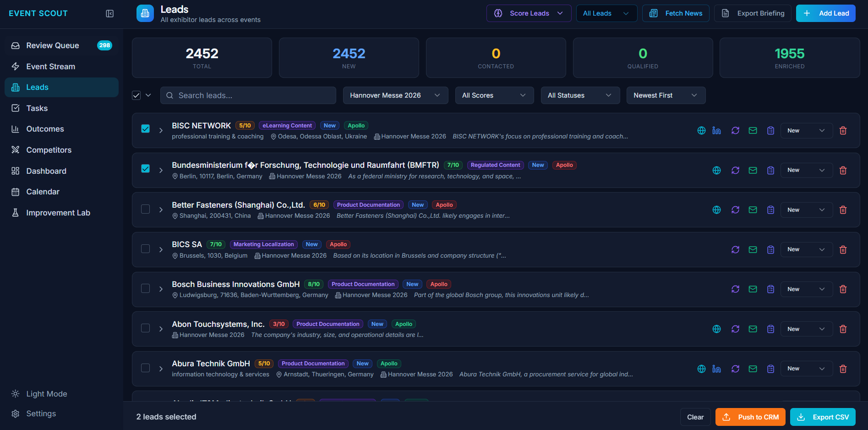Click the Bosch Business Innovations GmbH name
This screenshot has height=430, width=868.
(235, 284)
